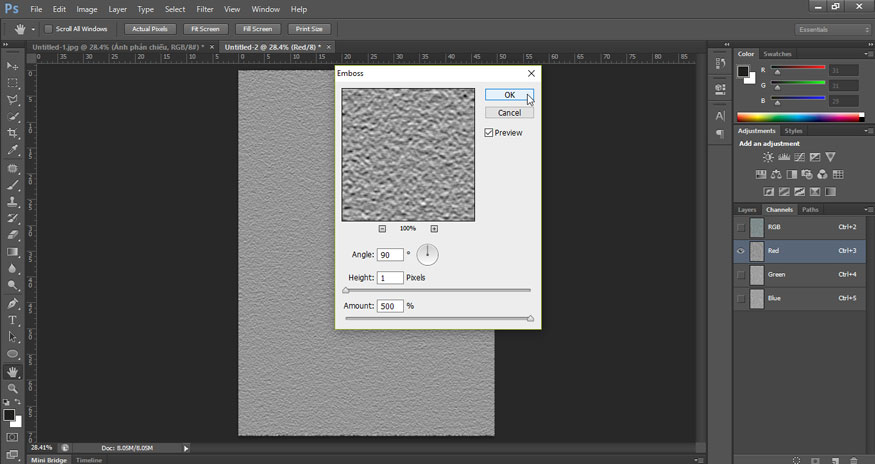Switch to the Swatches tab

point(777,54)
